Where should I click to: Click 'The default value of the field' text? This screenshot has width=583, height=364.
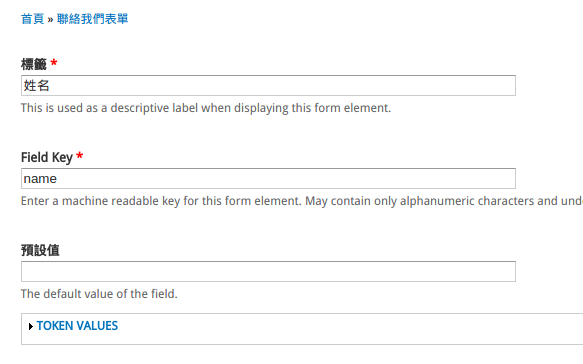pyautogui.click(x=98, y=294)
